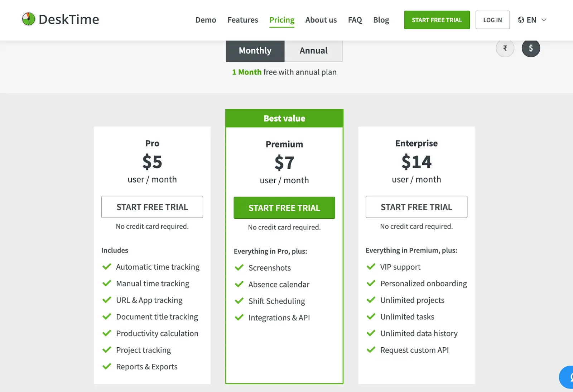The width and height of the screenshot is (573, 392).
Task: Click checkmark beside Unlimited data history
Action: [371, 333]
